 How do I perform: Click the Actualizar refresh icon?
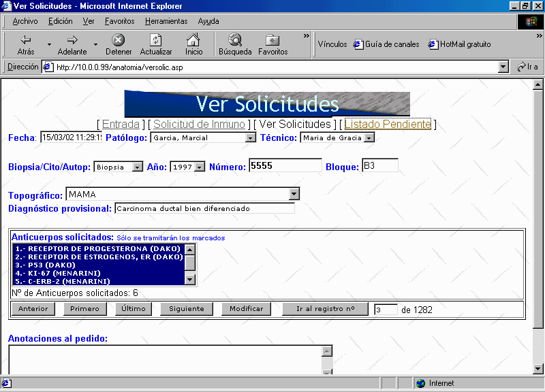click(156, 40)
